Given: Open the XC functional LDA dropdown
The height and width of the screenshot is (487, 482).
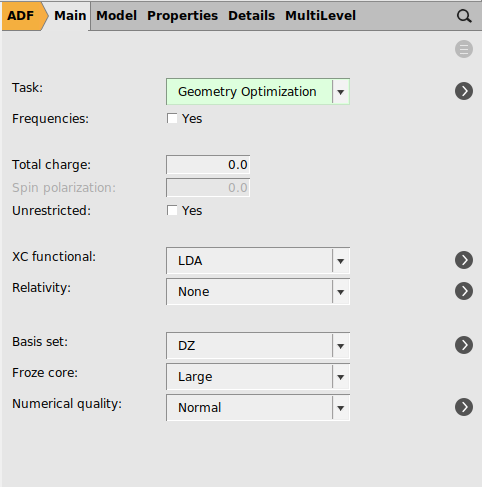Looking at the screenshot, I should [258, 261].
